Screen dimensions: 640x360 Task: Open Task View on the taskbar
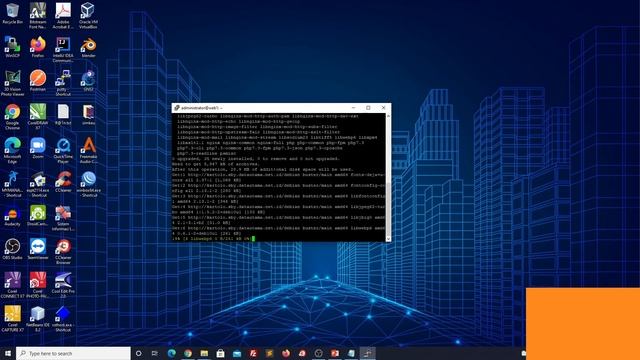(155, 353)
